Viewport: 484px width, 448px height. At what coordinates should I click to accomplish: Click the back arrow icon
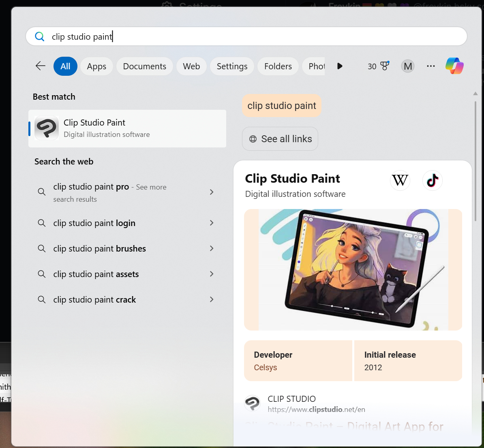pyautogui.click(x=41, y=66)
